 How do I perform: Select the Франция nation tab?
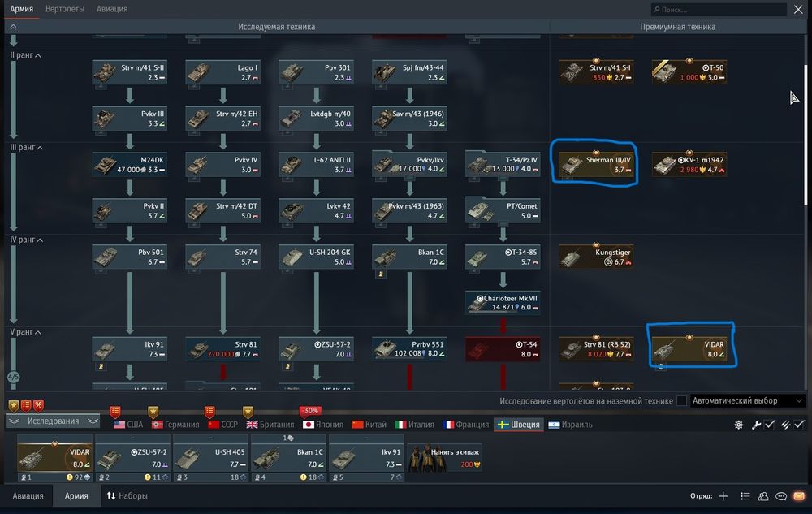point(466,425)
